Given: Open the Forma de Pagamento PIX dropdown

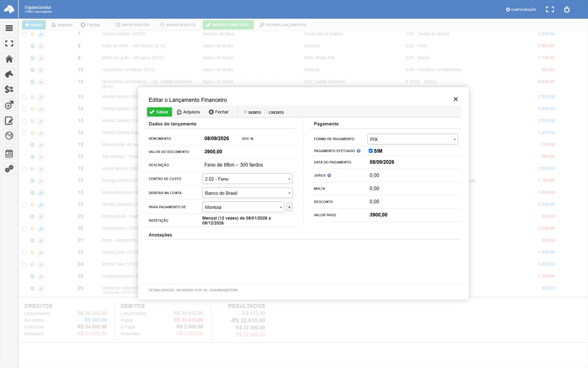Looking at the screenshot, I should [413, 139].
